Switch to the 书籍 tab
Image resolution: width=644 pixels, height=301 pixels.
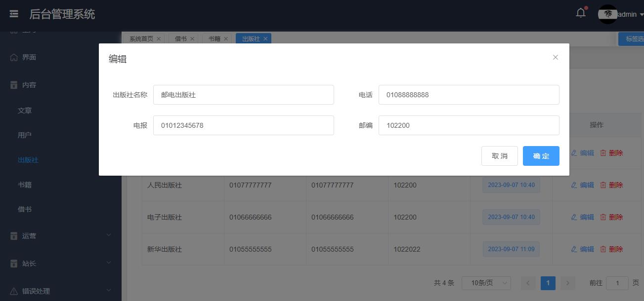click(214, 38)
